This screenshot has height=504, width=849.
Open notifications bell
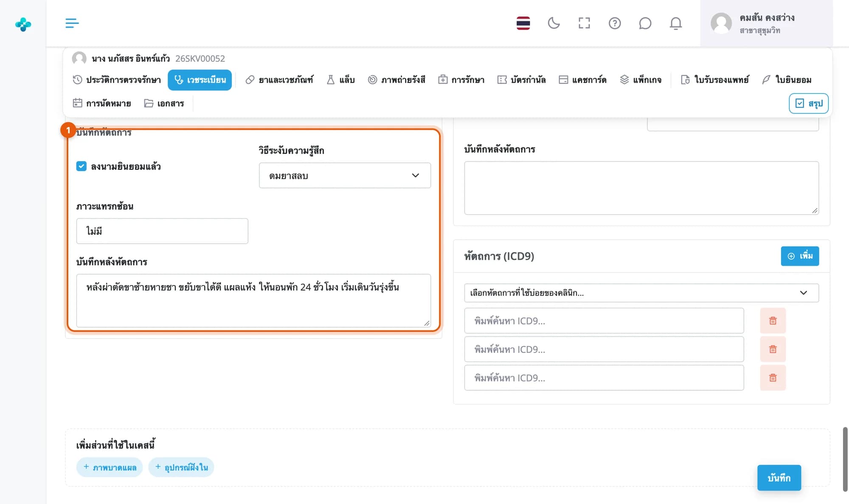(x=676, y=23)
